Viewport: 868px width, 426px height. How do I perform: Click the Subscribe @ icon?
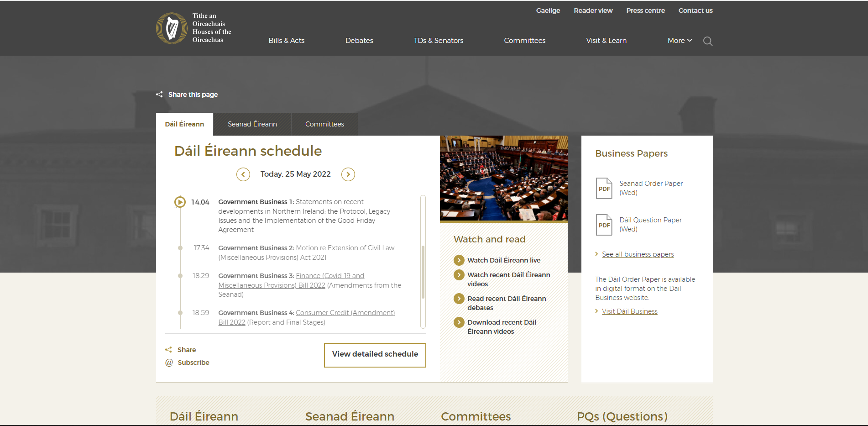pos(169,363)
